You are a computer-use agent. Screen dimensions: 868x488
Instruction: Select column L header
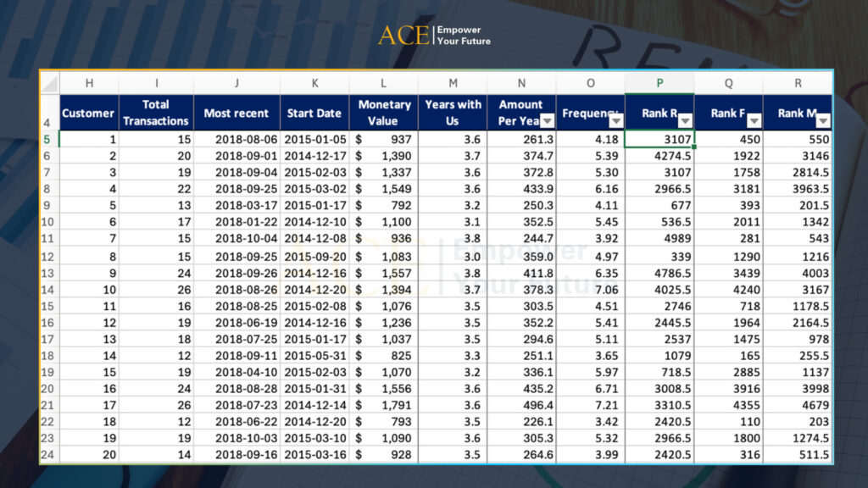383,83
